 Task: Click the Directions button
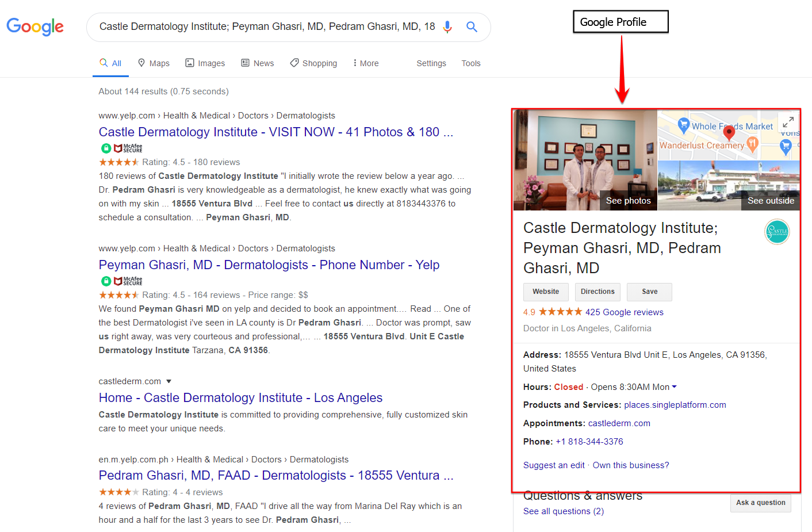click(597, 292)
